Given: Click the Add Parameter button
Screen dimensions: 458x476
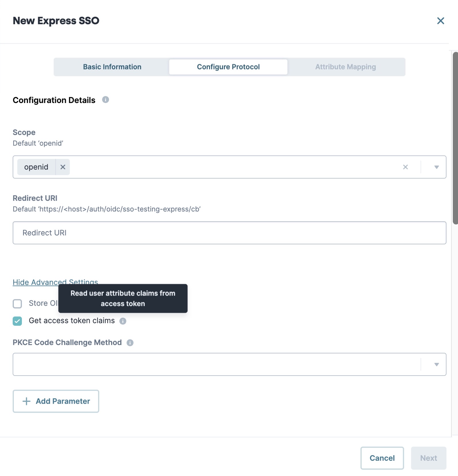Looking at the screenshot, I should coord(56,401).
